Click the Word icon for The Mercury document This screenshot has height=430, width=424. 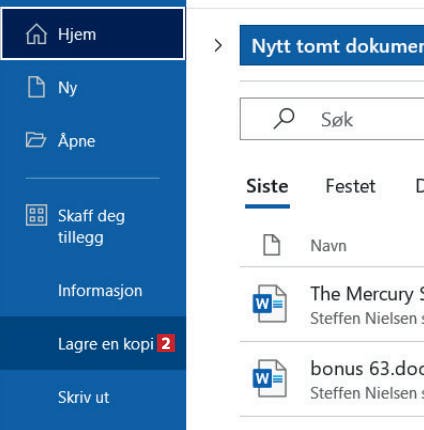tap(270, 304)
